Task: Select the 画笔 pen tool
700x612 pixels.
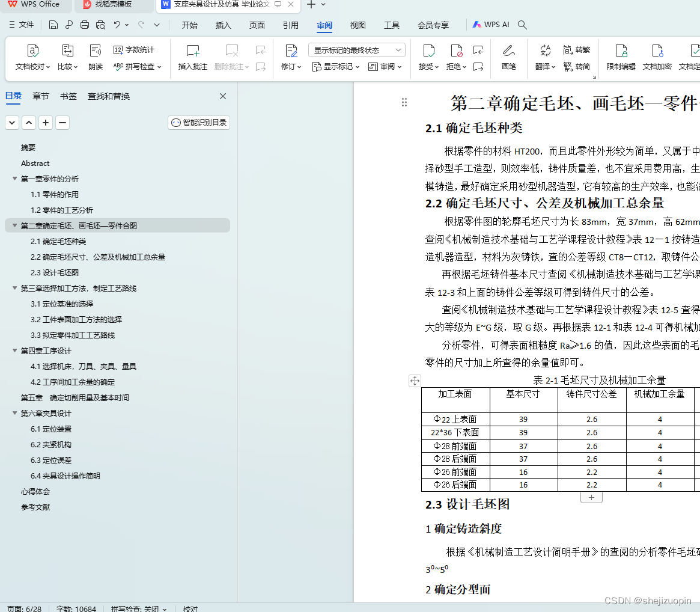Action: pyautogui.click(x=508, y=57)
